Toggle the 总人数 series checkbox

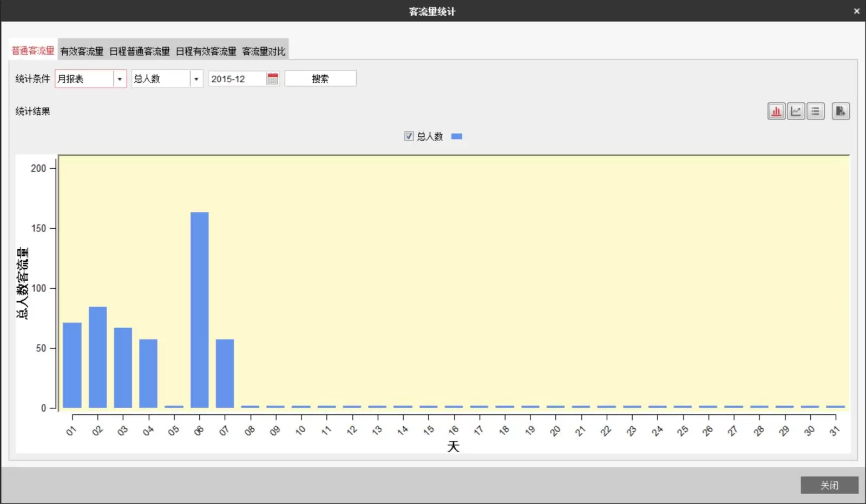[x=409, y=136]
